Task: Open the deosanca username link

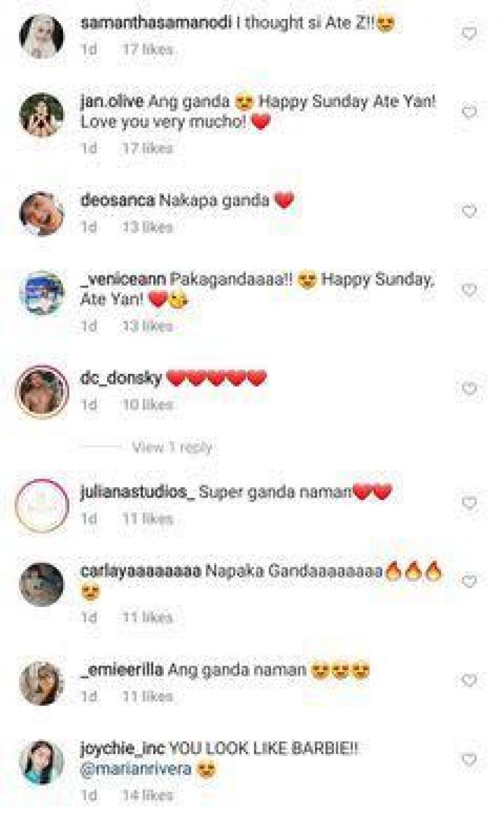Action: pyautogui.click(x=117, y=202)
